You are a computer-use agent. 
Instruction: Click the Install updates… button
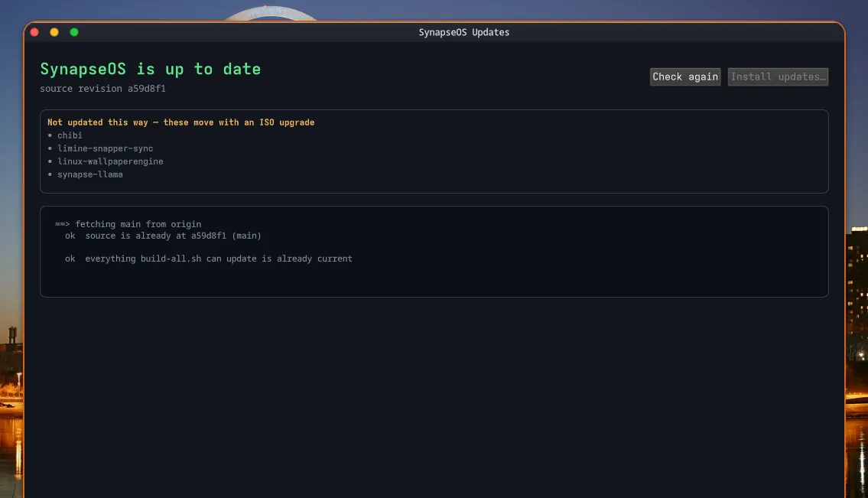778,77
